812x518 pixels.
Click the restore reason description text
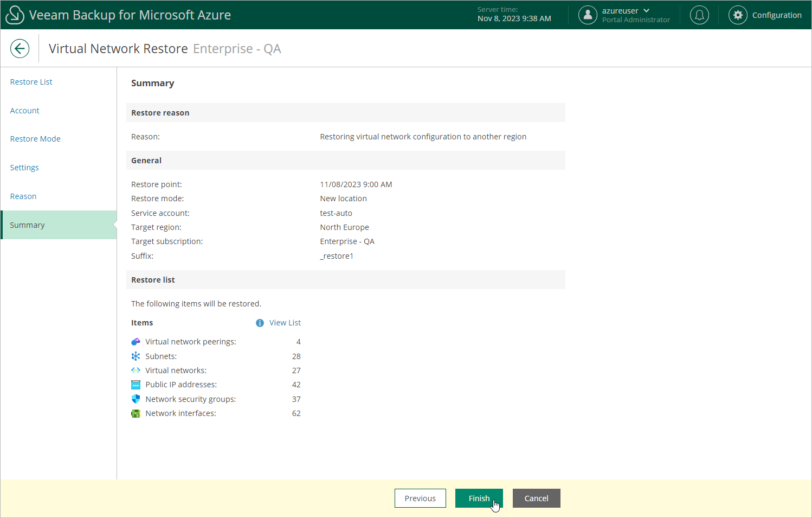coord(423,137)
